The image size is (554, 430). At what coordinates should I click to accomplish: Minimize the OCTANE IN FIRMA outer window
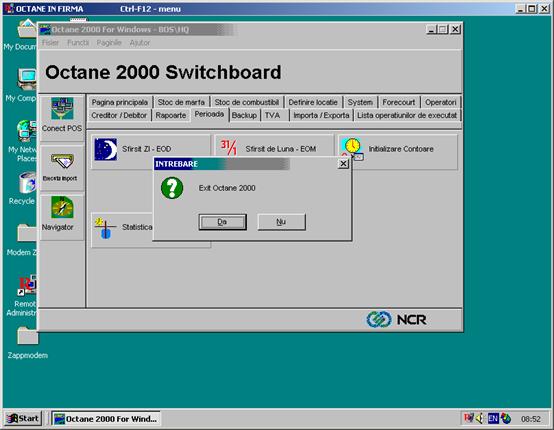[x=520, y=9]
